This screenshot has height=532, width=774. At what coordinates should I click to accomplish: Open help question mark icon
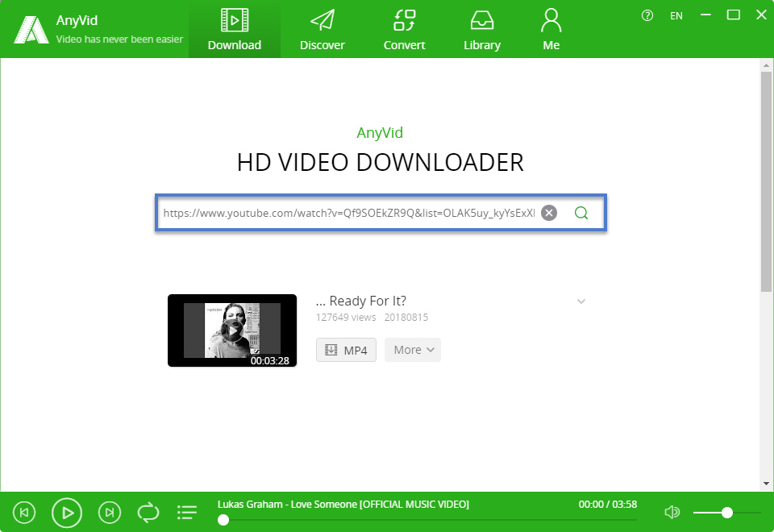point(647,16)
